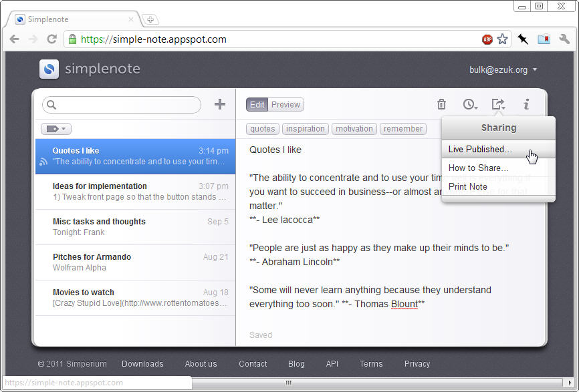Open a new browser tab
This screenshot has width=579, height=392.
(150, 19)
